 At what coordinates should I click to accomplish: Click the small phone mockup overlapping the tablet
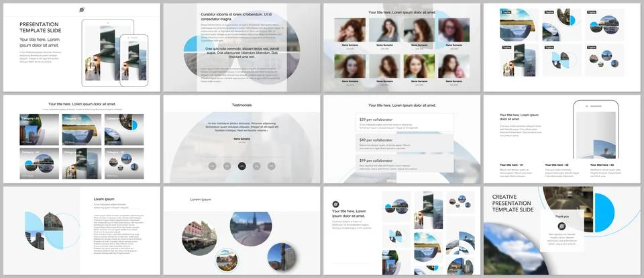click(134, 60)
